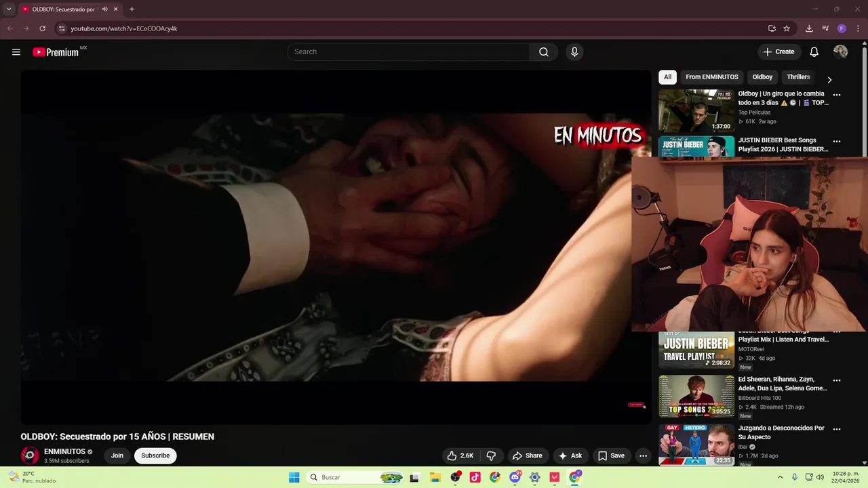Click the 3.59M subscribers text
This screenshot has height=488, width=868.
[66, 461]
